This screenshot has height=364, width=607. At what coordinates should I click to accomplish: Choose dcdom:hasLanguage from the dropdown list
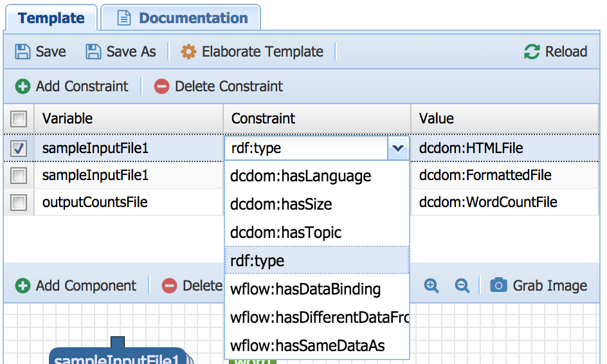coord(300,176)
